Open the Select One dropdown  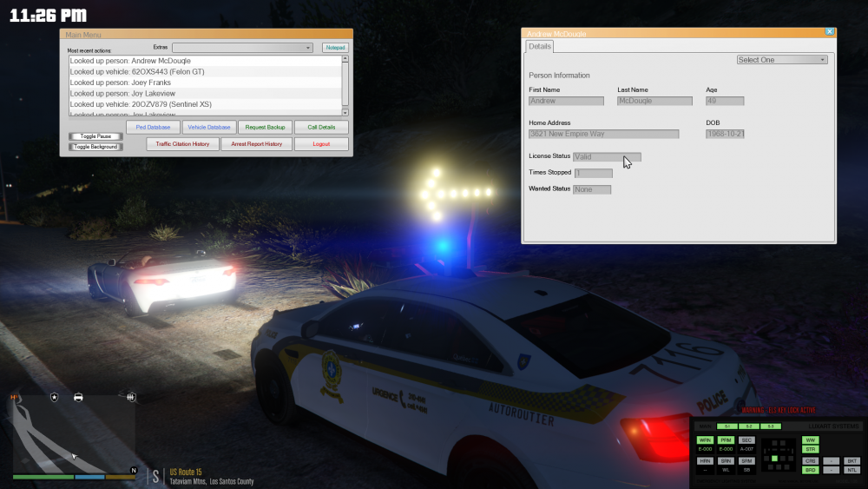pyautogui.click(x=782, y=60)
